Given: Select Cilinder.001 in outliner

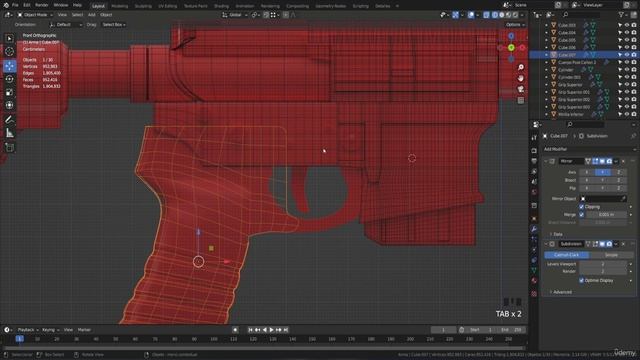Looking at the screenshot, I should 569,77.
